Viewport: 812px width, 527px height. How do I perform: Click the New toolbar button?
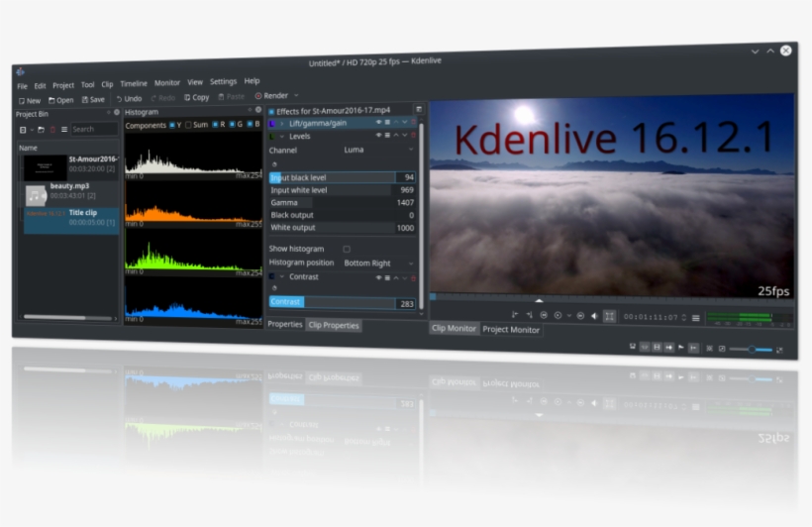(x=30, y=100)
